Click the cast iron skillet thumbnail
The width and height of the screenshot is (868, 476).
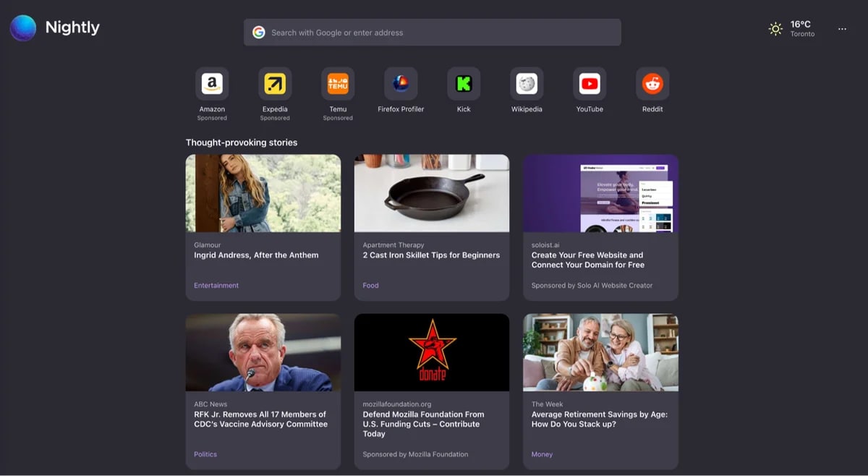pyautogui.click(x=432, y=193)
